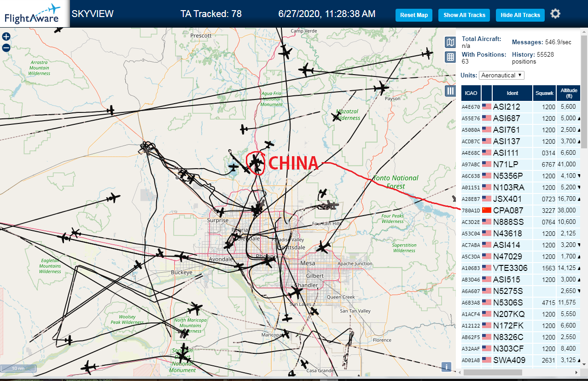The width and height of the screenshot is (588, 381).
Task: Click the US flag in ASI212 row
Action: click(486, 106)
